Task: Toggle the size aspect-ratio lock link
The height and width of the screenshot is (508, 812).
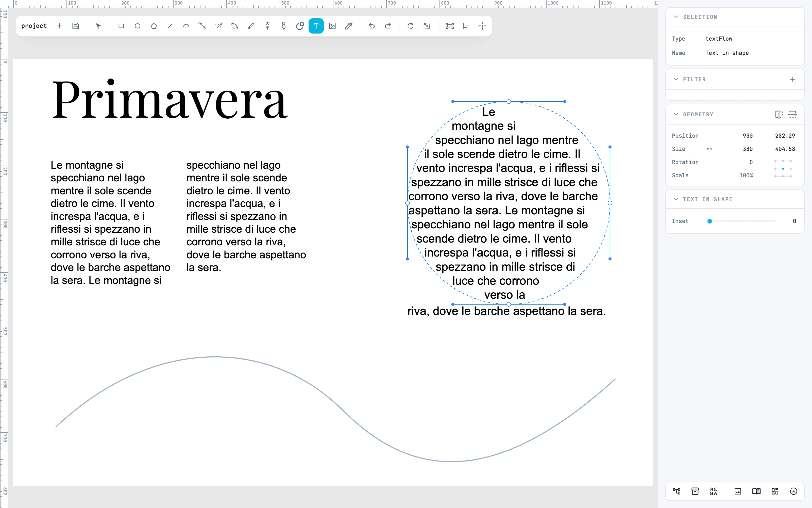Action: coord(709,149)
